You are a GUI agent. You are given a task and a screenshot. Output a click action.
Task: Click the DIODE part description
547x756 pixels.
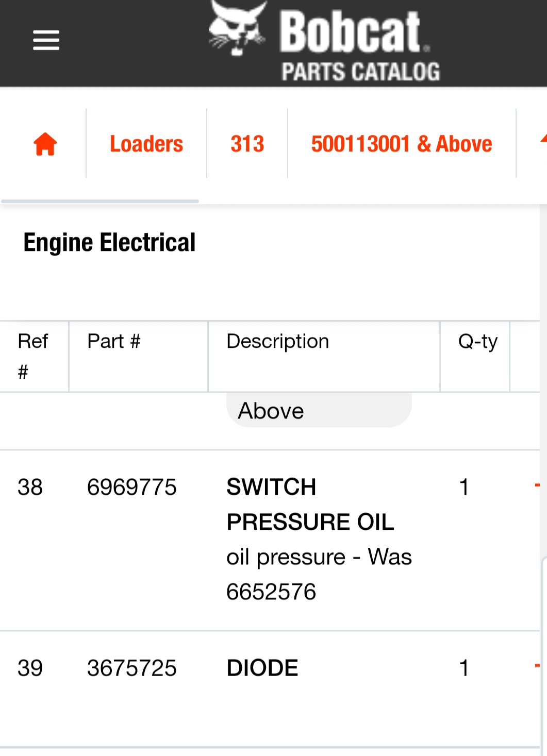[x=262, y=668]
